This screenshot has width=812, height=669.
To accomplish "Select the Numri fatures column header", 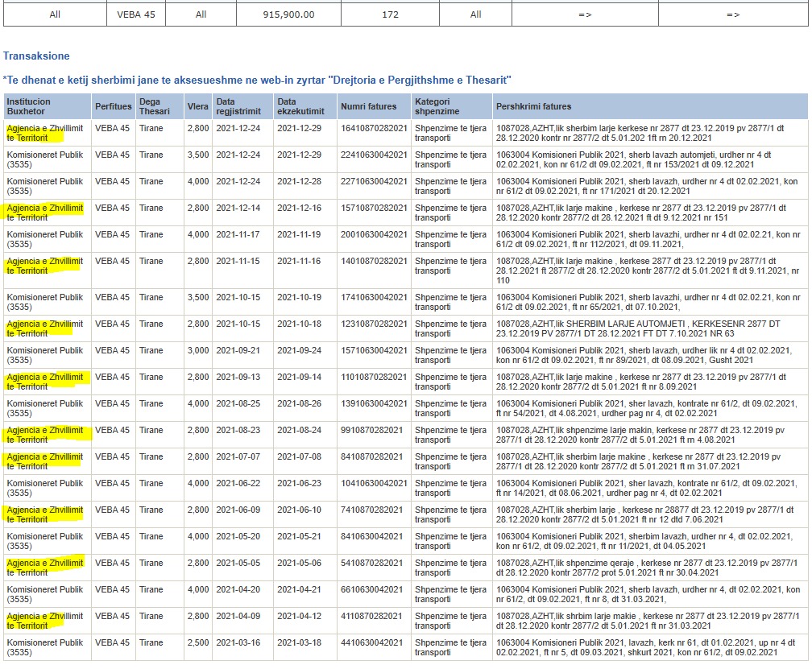I will (x=369, y=106).
